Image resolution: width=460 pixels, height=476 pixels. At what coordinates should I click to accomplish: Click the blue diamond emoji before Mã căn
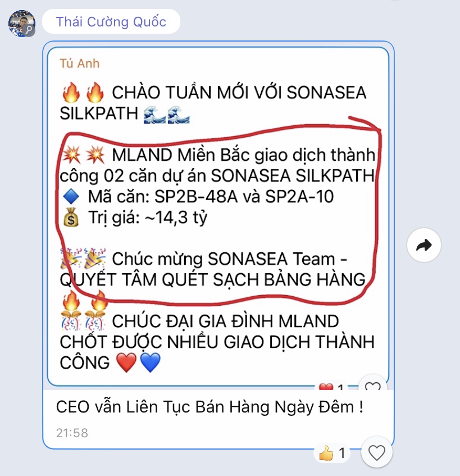pyautogui.click(x=71, y=196)
